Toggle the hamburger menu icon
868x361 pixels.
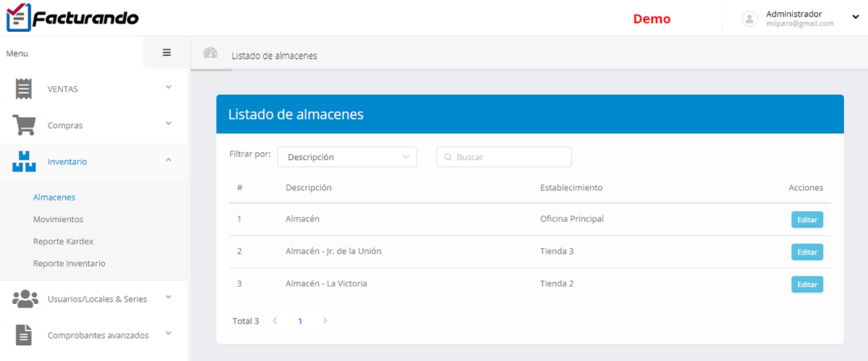[x=166, y=52]
